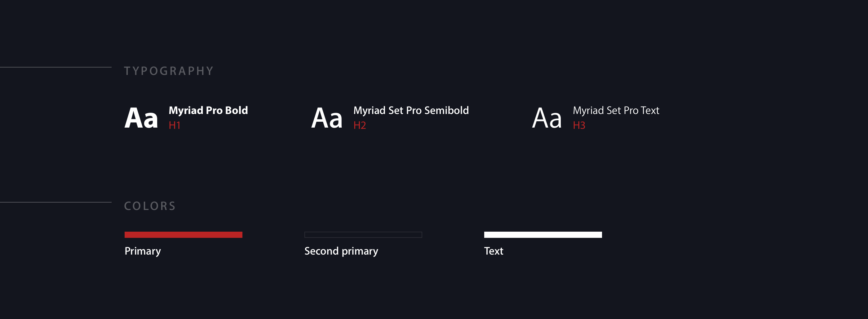868x319 pixels.
Task: Click the COLORS section heading
Action: 150,206
